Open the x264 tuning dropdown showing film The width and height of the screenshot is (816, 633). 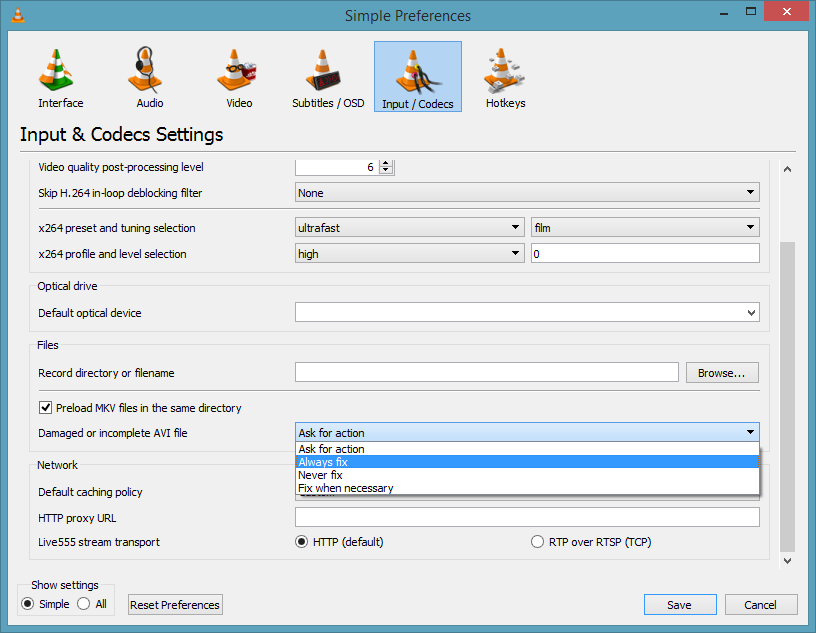click(x=645, y=227)
